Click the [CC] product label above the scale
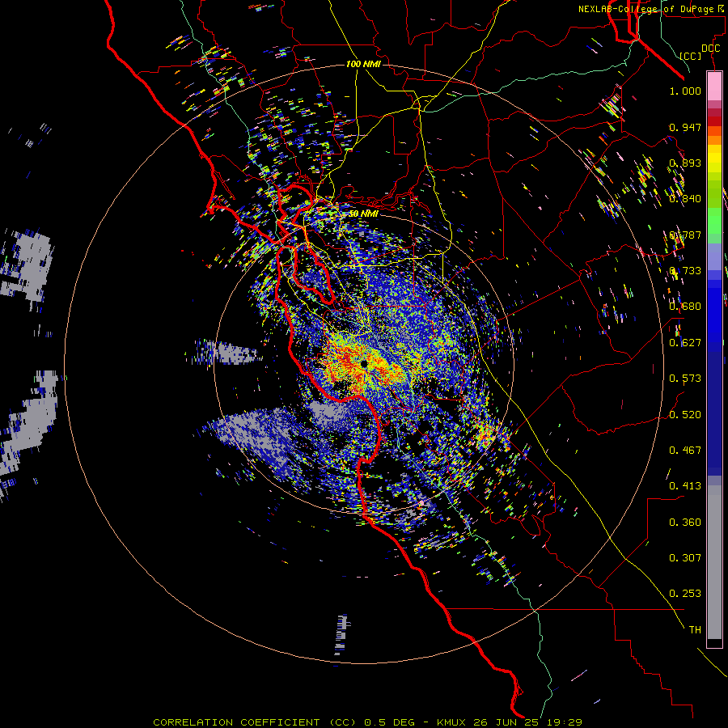The width and height of the screenshot is (728, 728). click(691, 56)
